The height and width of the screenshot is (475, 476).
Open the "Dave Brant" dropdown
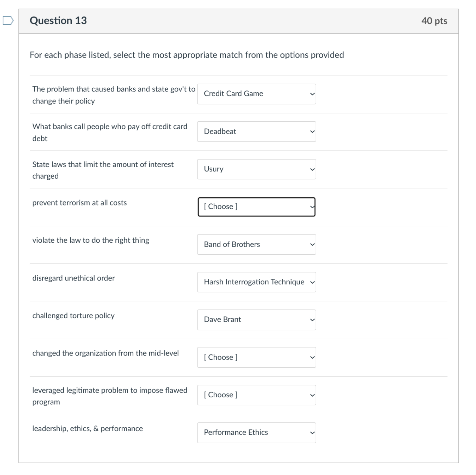(x=256, y=320)
